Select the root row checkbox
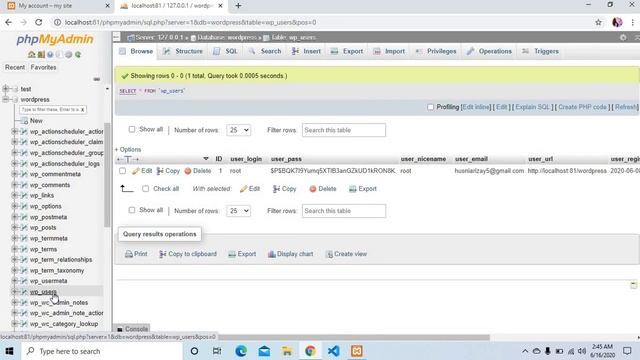 122,171
